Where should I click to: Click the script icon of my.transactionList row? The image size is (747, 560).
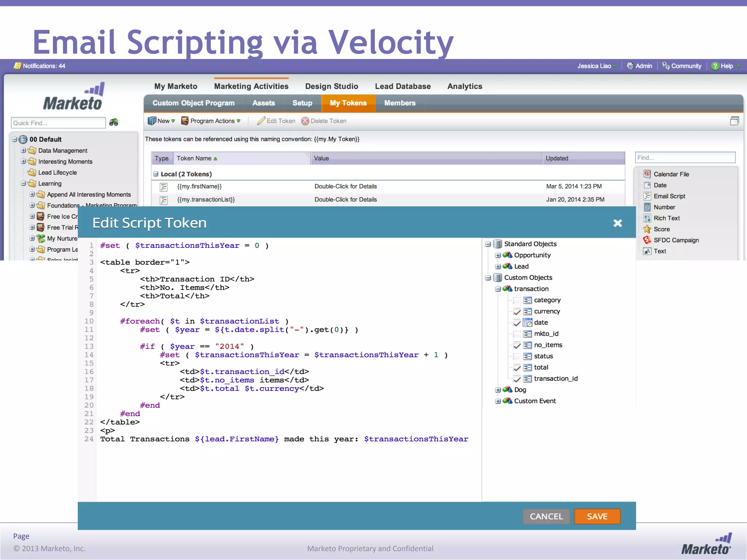pyautogui.click(x=164, y=200)
